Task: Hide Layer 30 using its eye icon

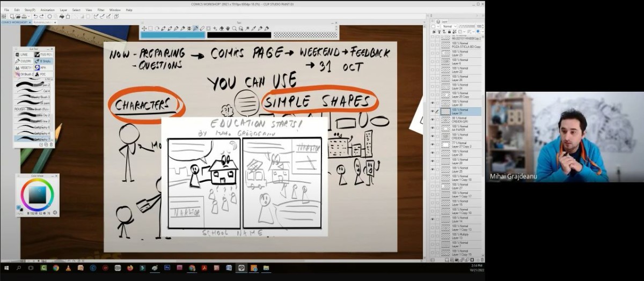Action: click(433, 103)
